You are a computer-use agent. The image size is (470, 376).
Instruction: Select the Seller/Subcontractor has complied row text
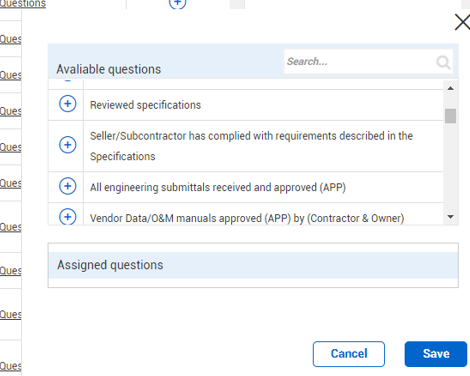pyautogui.click(x=251, y=146)
